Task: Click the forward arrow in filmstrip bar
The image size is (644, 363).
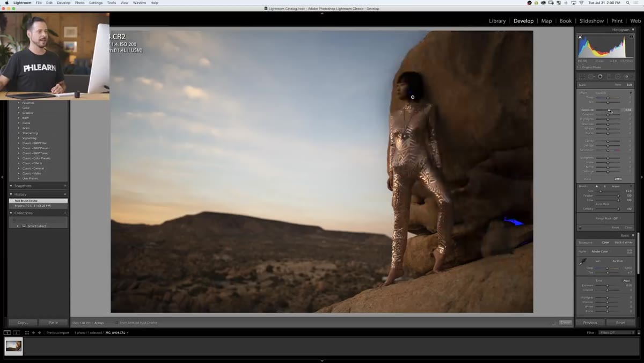Action: (39, 333)
